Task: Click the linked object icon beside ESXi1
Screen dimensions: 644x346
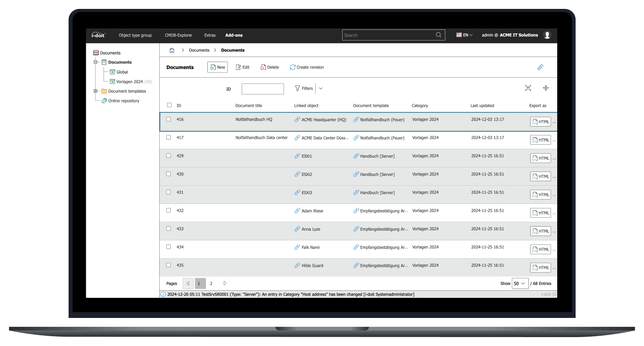Action: coord(296,156)
